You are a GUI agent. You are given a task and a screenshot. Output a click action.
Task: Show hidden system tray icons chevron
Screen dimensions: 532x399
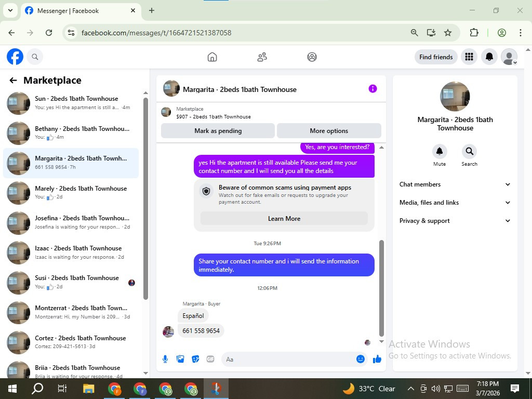410,389
